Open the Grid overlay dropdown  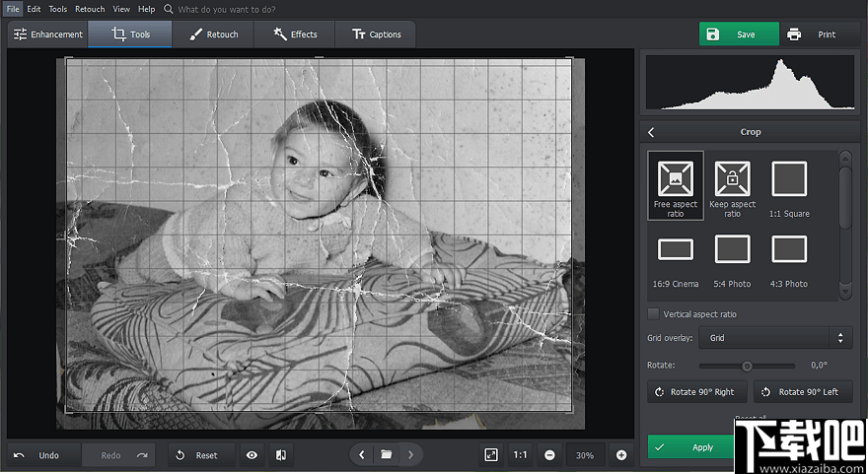775,338
